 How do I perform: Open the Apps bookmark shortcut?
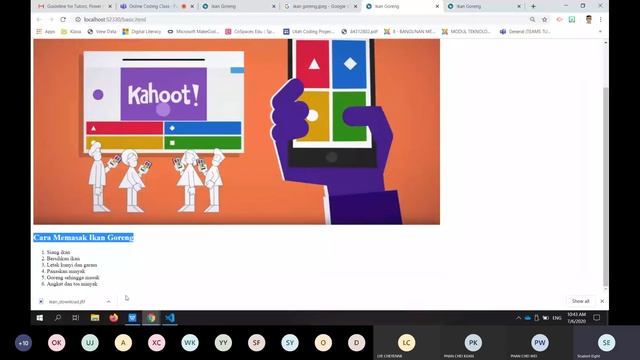tap(45, 31)
